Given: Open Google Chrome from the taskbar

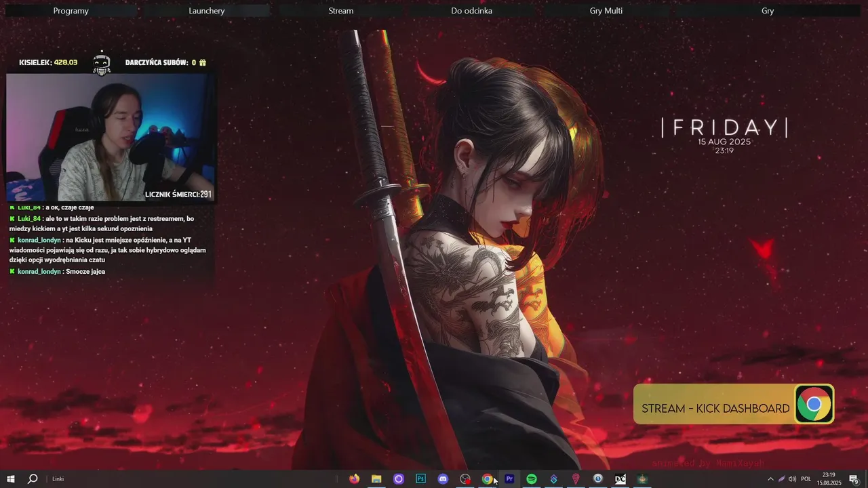Looking at the screenshot, I should click(487, 479).
